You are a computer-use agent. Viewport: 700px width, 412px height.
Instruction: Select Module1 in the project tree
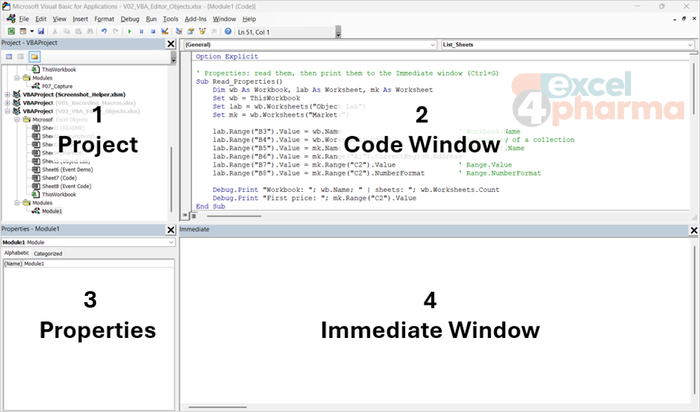click(52, 211)
